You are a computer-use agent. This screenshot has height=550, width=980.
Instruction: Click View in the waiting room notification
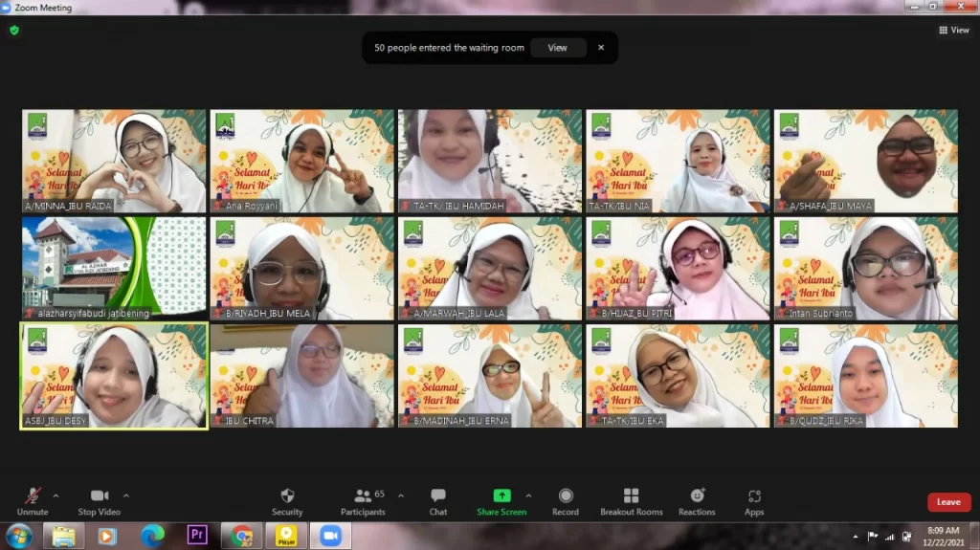(x=558, y=48)
